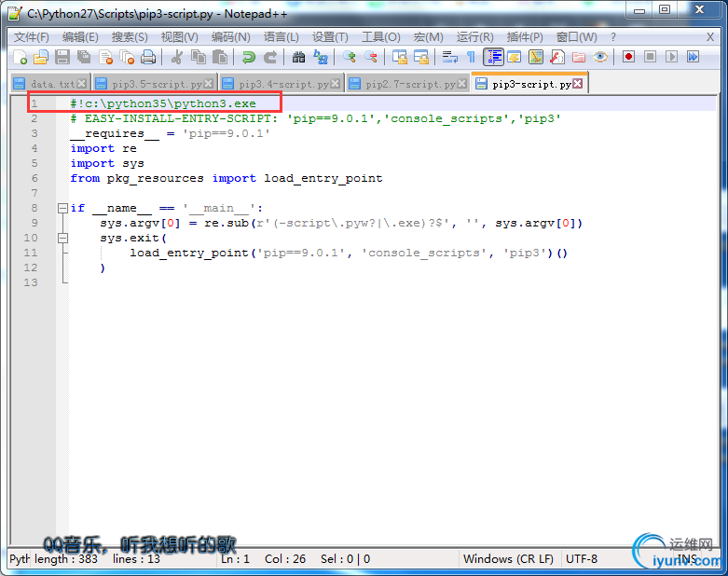Open the 编辑(E) menu
The image size is (728, 576).
[x=80, y=37]
